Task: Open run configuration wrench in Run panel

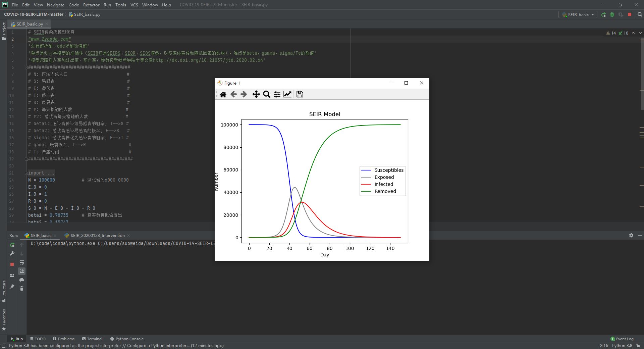Action: coord(12,254)
